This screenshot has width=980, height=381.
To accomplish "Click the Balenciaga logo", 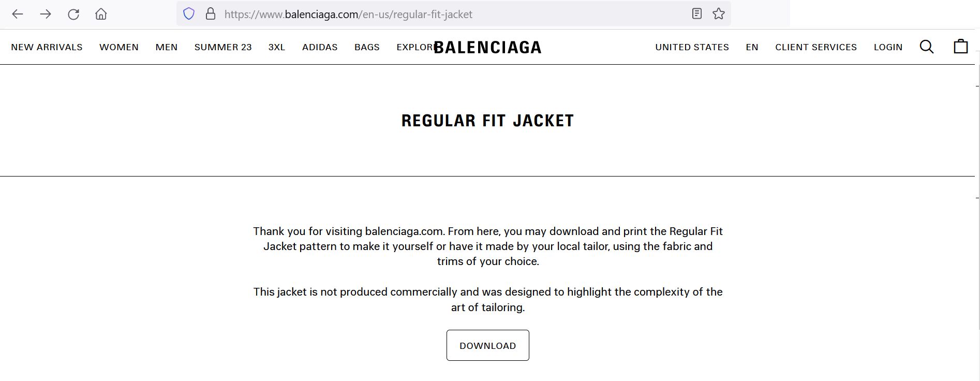I will pyautogui.click(x=487, y=48).
